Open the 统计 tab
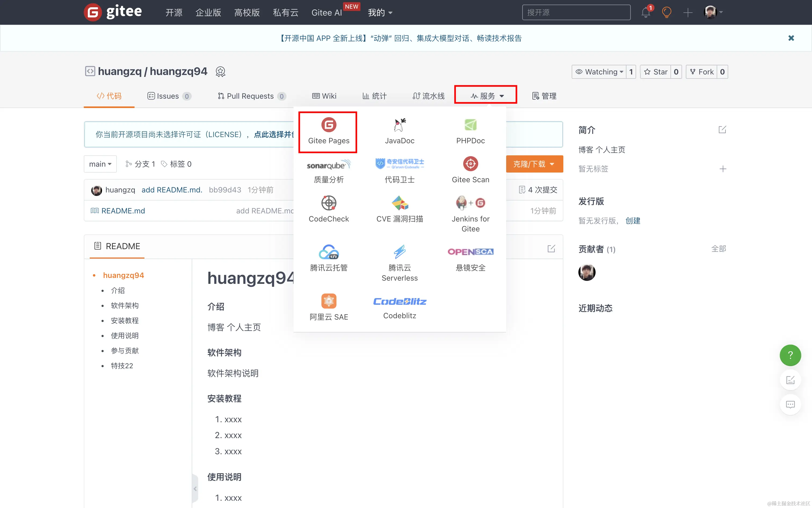 375,96
